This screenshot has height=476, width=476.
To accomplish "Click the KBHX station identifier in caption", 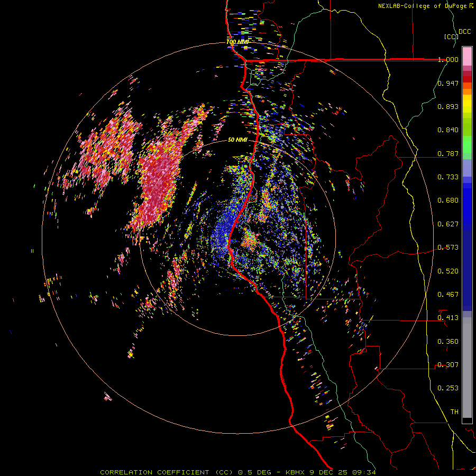I will click(296, 472).
